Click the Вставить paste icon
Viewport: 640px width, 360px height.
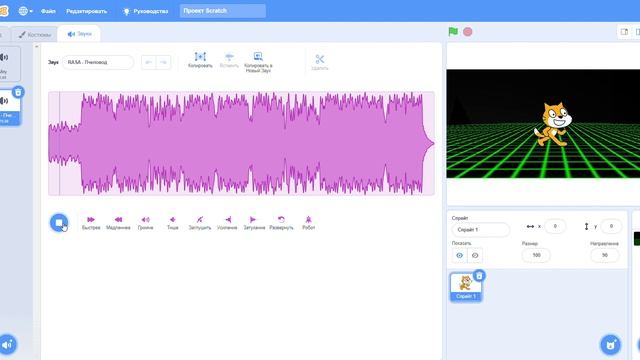229,60
